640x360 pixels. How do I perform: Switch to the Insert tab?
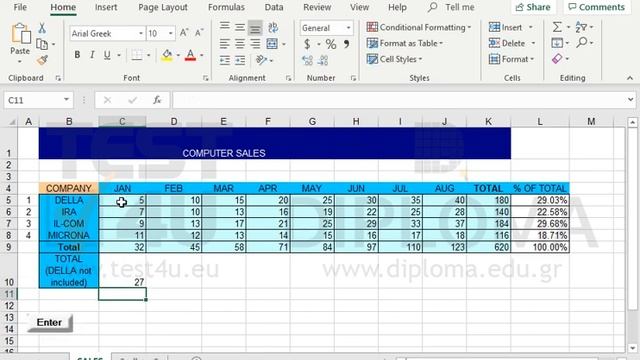point(106,7)
